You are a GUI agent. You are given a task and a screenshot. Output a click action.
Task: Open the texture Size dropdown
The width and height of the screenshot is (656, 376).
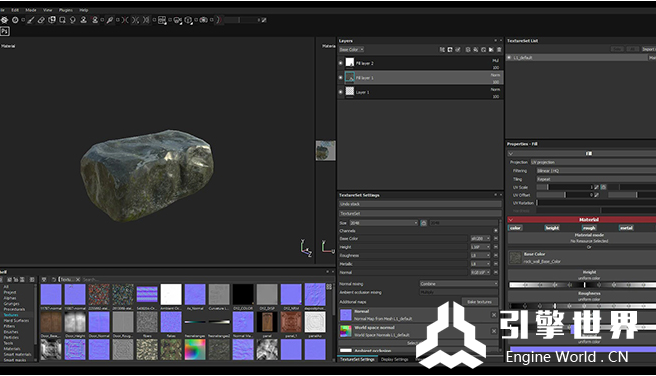[x=384, y=223]
